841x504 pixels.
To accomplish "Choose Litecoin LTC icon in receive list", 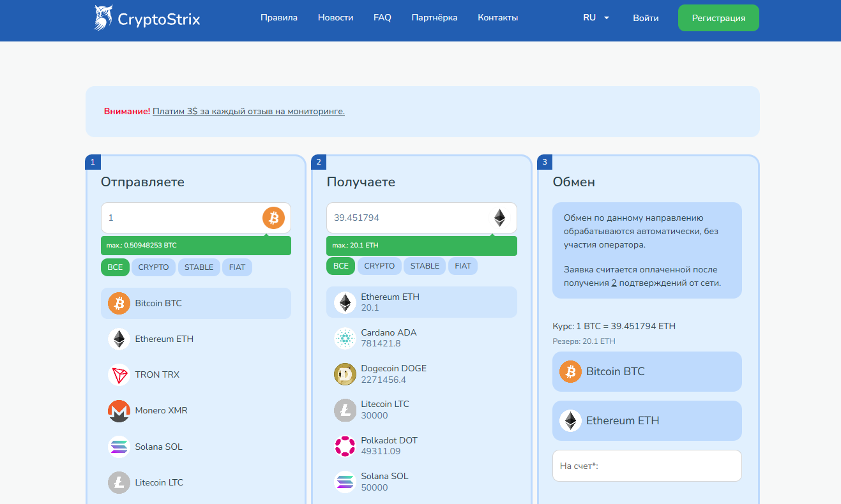I will [345, 410].
